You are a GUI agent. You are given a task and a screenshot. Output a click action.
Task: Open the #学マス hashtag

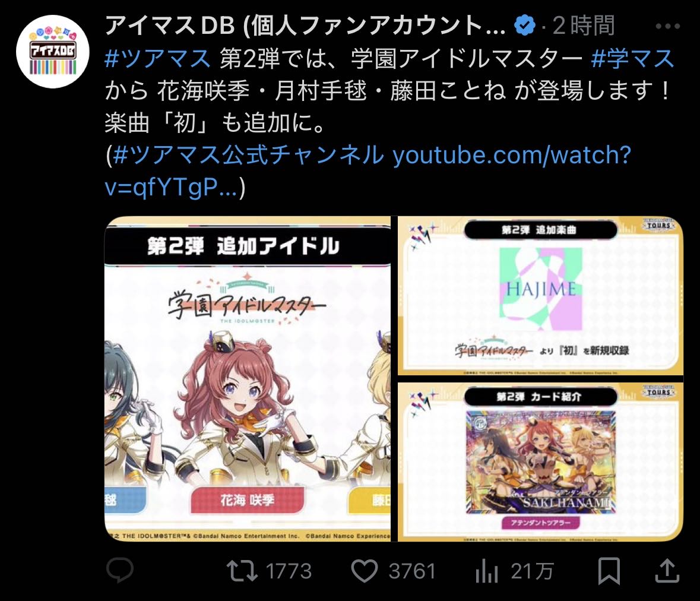(x=632, y=58)
